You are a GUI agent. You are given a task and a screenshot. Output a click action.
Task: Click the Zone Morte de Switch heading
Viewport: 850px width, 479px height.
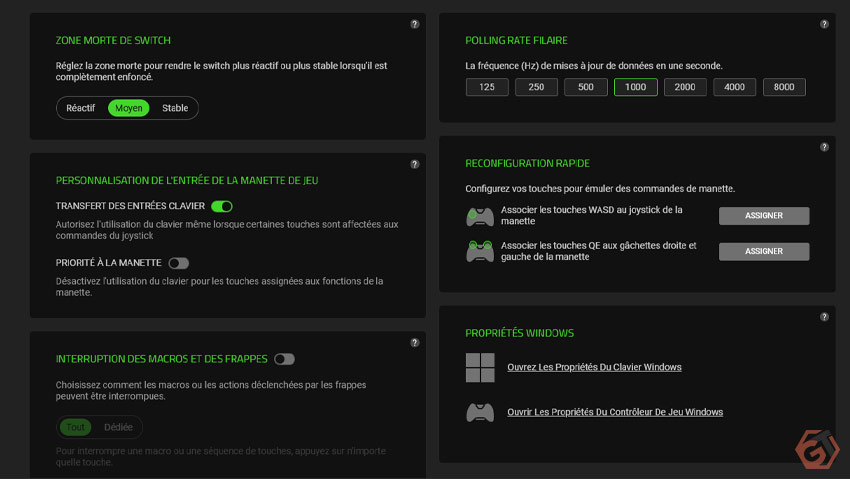pyautogui.click(x=113, y=41)
